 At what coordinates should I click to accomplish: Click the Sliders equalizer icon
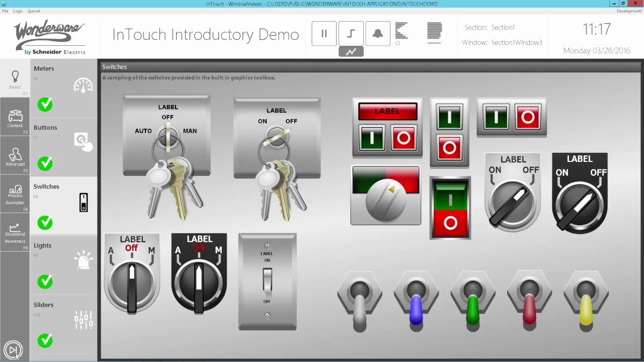point(84,320)
